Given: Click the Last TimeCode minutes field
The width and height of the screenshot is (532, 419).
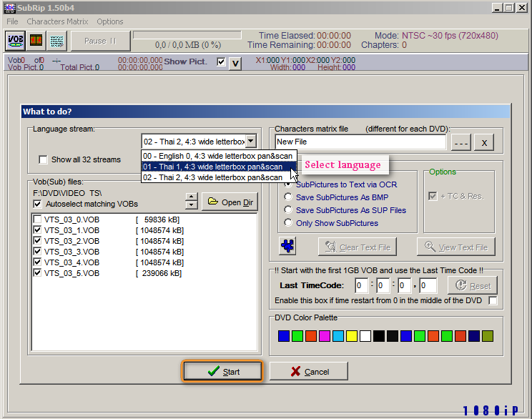Looking at the screenshot, I should tap(383, 285).
